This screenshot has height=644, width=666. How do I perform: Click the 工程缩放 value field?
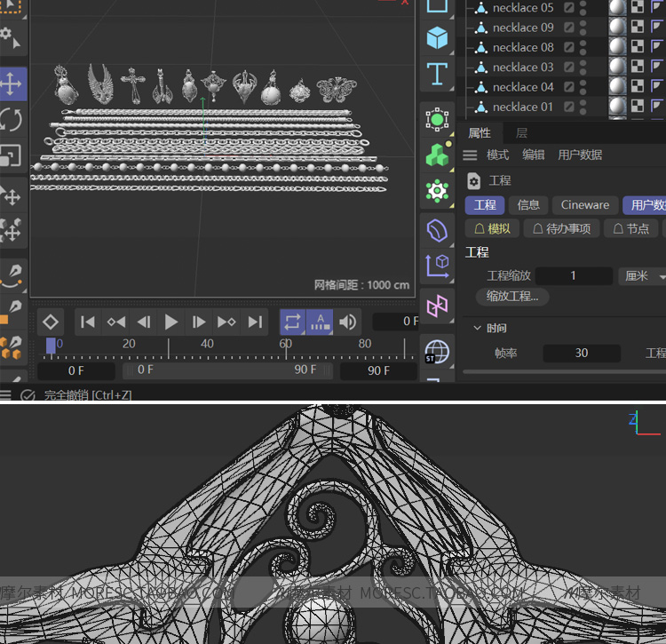tap(574, 275)
